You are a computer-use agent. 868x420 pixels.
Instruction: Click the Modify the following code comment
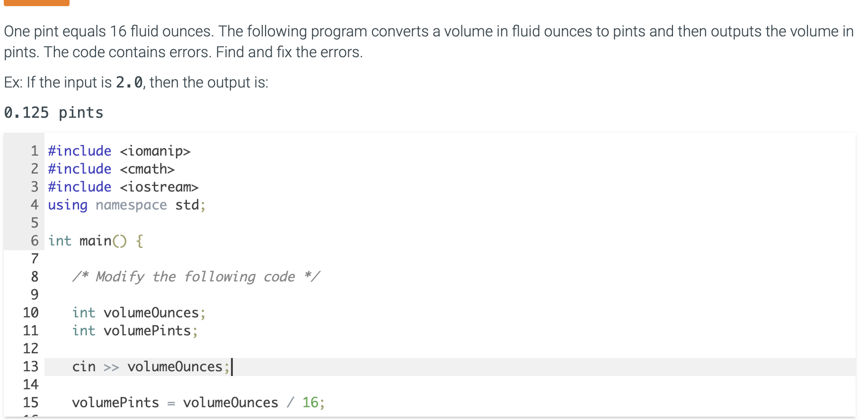(196, 277)
